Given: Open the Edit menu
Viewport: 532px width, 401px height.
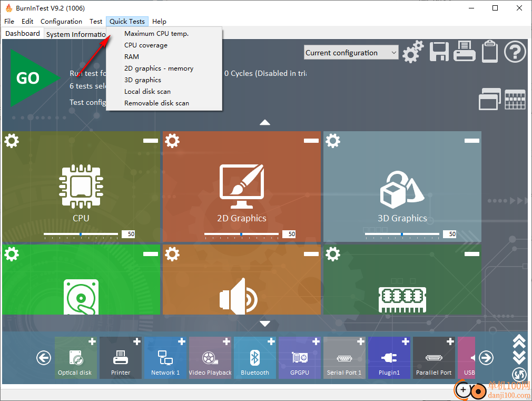Looking at the screenshot, I should click(27, 22).
